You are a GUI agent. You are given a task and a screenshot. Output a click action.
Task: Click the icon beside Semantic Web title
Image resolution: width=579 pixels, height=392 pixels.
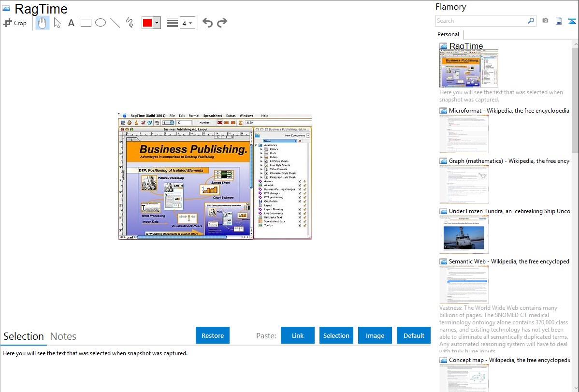[x=443, y=261]
